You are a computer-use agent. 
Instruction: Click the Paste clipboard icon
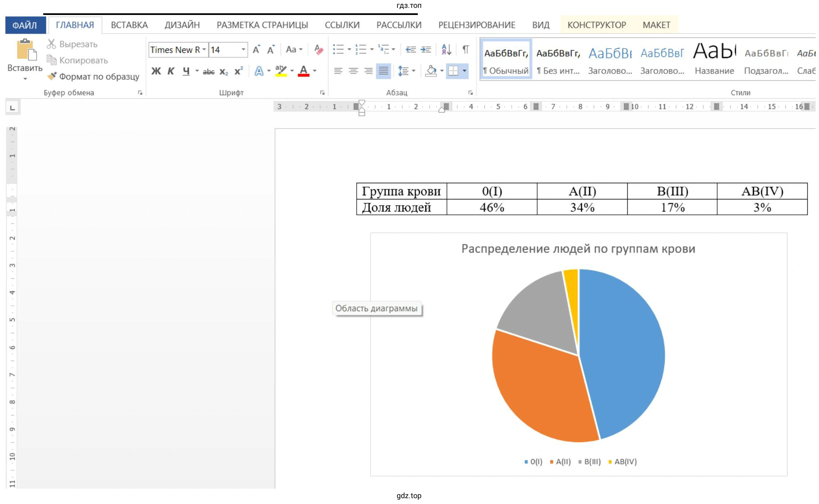tap(26, 50)
